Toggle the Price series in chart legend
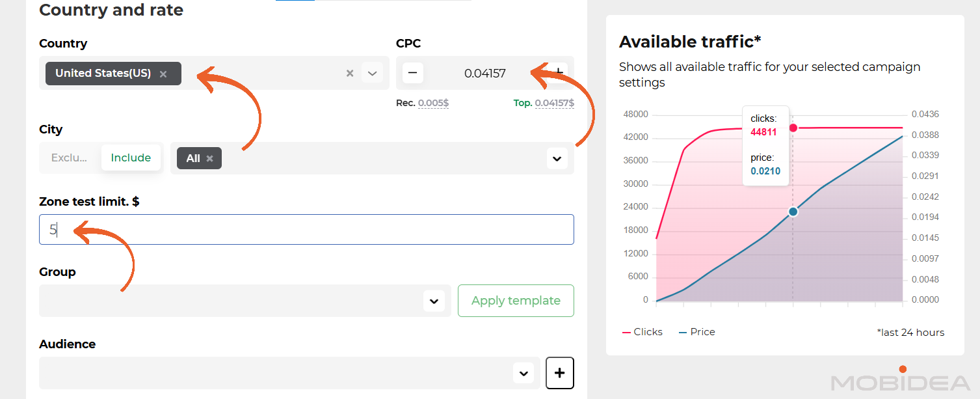The width and height of the screenshot is (980, 399). pos(697,332)
